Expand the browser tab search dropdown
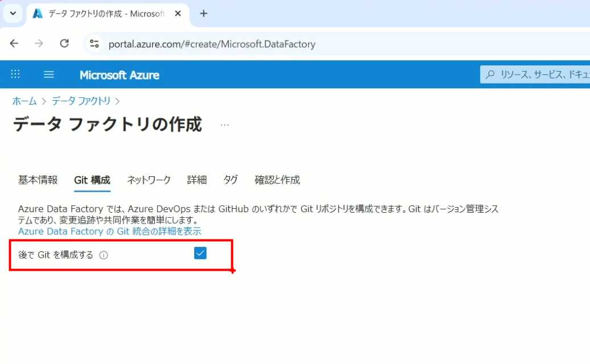The width and height of the screenshot is (590, 364). [13, 14]
